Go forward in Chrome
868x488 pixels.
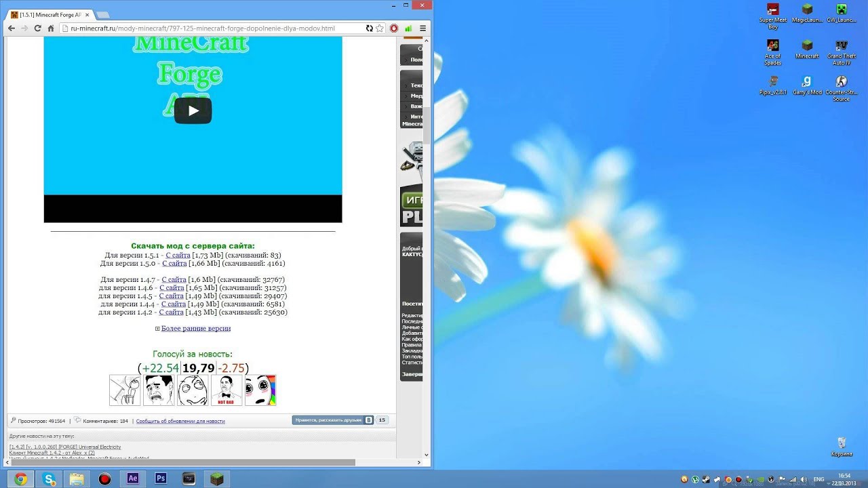[x=24, y=28]
